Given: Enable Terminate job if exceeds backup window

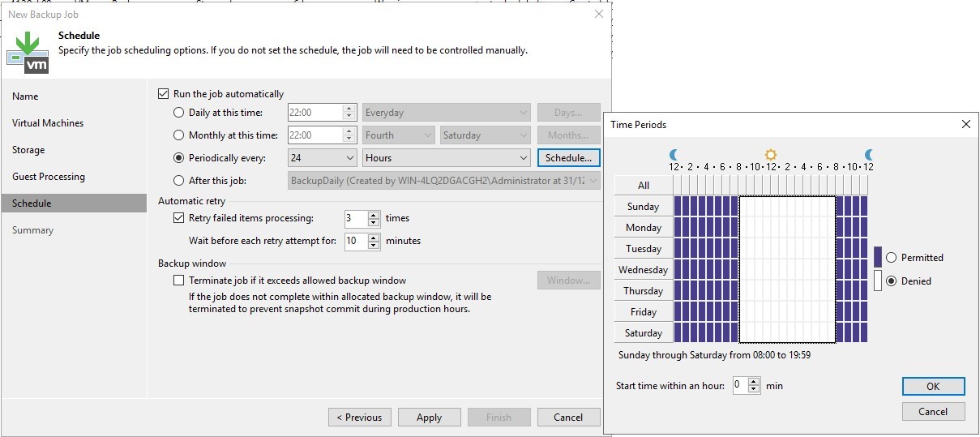Looking at the screenshot, I should 179,281.
